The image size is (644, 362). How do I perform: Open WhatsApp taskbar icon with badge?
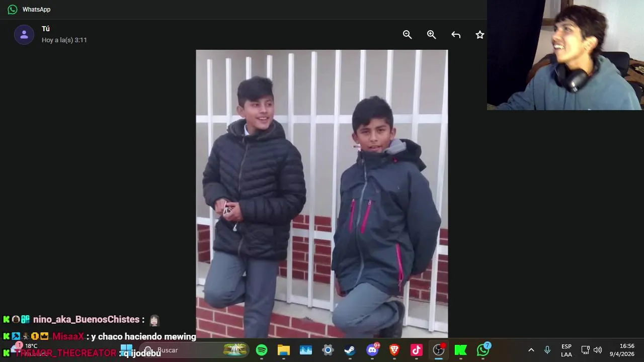click(484, 349)
